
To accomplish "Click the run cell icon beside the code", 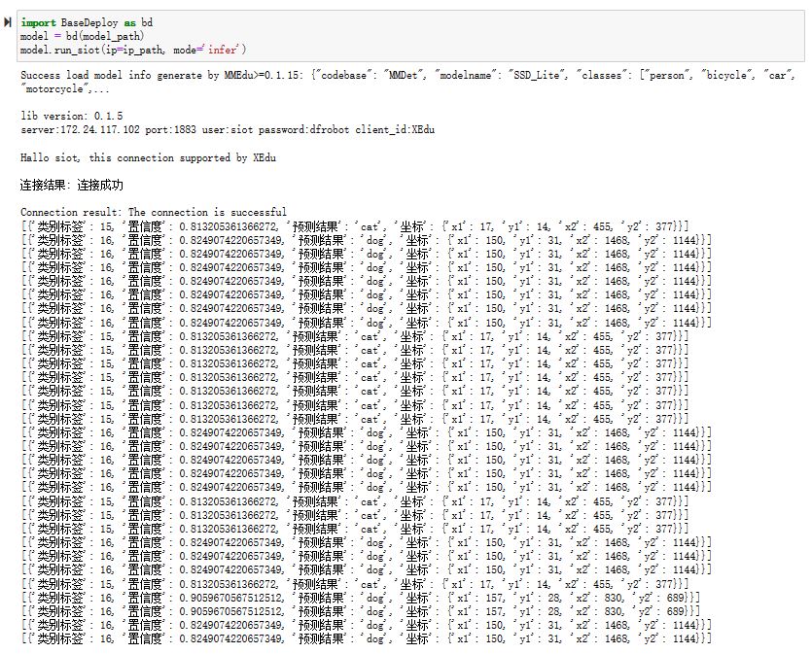I will tap(7, 22).
